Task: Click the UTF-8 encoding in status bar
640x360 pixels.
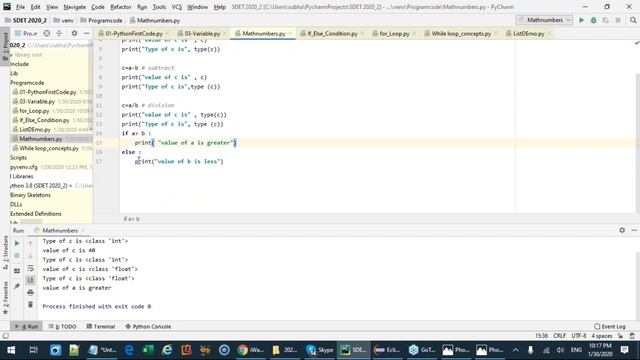Action: point(579,336)
